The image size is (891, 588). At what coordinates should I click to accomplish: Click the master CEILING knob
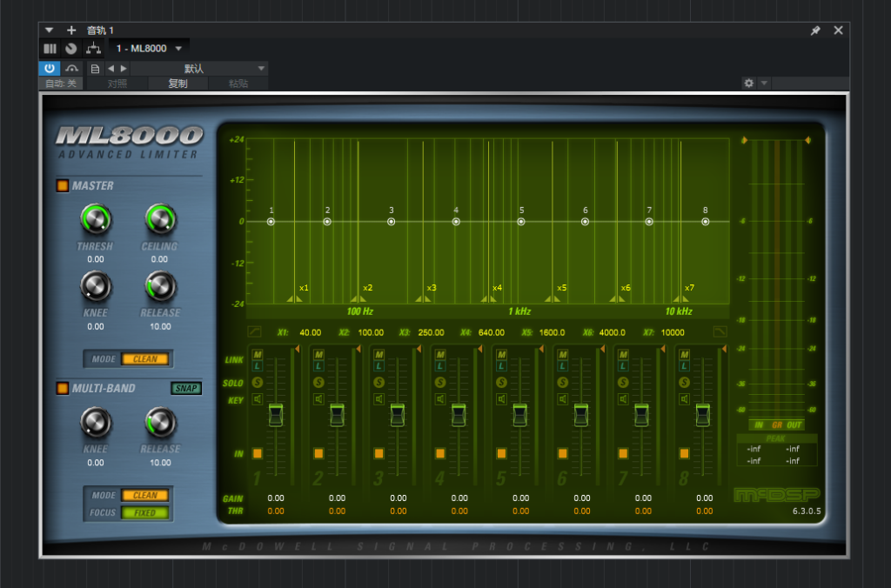pos(160,220)
